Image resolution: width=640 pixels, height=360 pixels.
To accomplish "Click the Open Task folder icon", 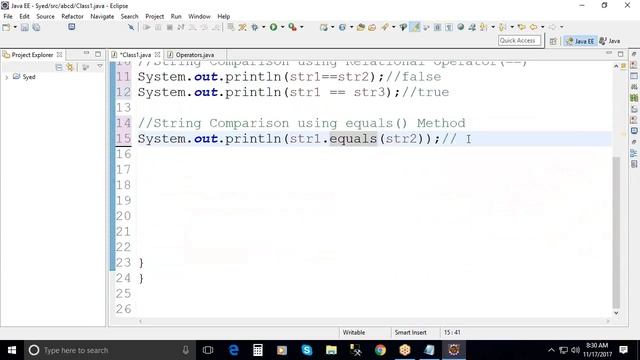I will click(x=372, y=27).
